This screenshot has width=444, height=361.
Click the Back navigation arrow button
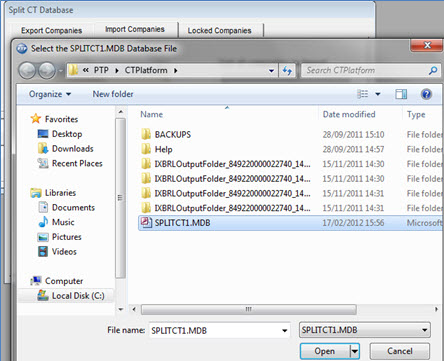click(x=27, y=70)
